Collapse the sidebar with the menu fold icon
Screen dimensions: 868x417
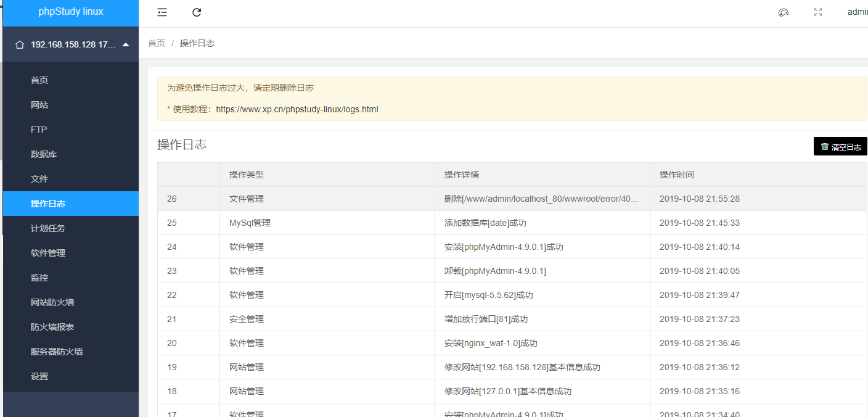[x=162, y=12]
